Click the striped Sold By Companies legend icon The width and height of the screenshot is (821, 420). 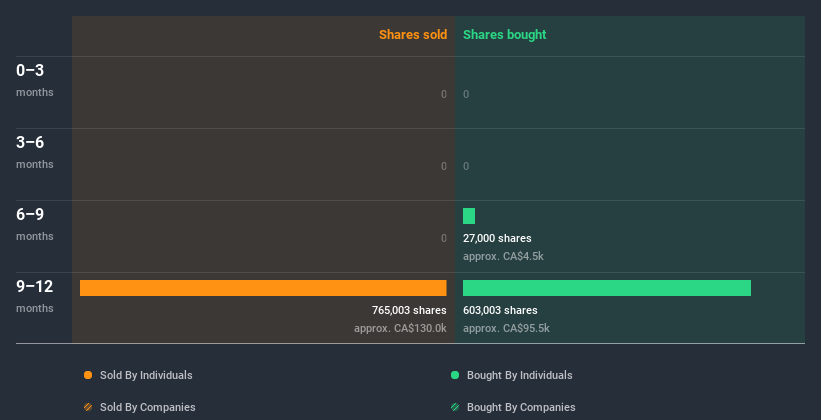click(x=88, y=407)
